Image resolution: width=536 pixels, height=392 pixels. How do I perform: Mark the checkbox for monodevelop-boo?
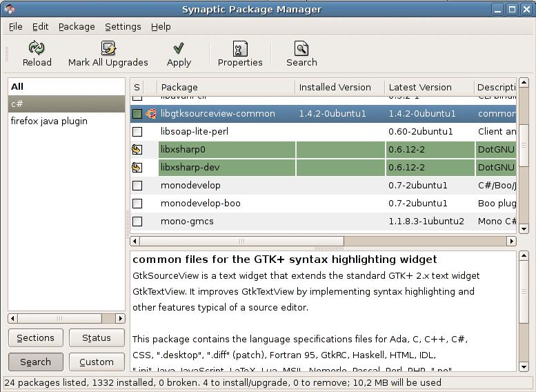click(x=137, y=204)
